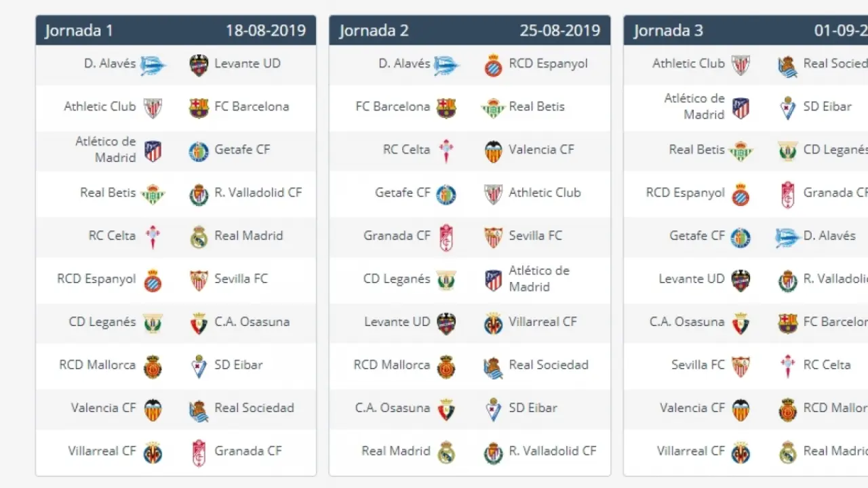Click FC Barcelona crest in Jornada 1
The image size is (868, 488).
coord(199,108)
